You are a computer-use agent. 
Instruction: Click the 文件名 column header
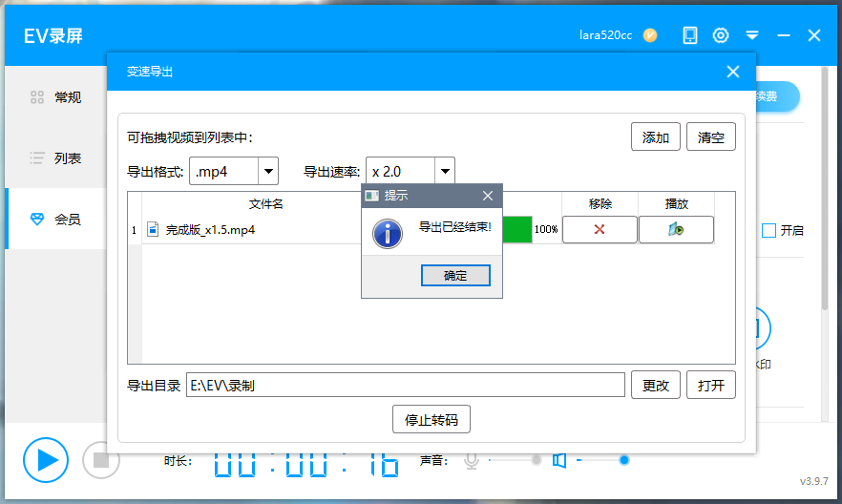(265, 203)
